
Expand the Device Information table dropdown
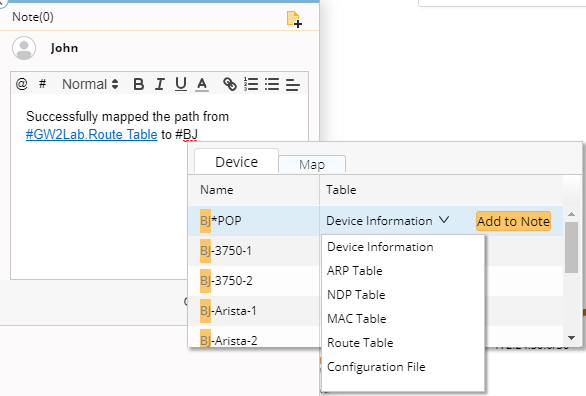[388, 221]
